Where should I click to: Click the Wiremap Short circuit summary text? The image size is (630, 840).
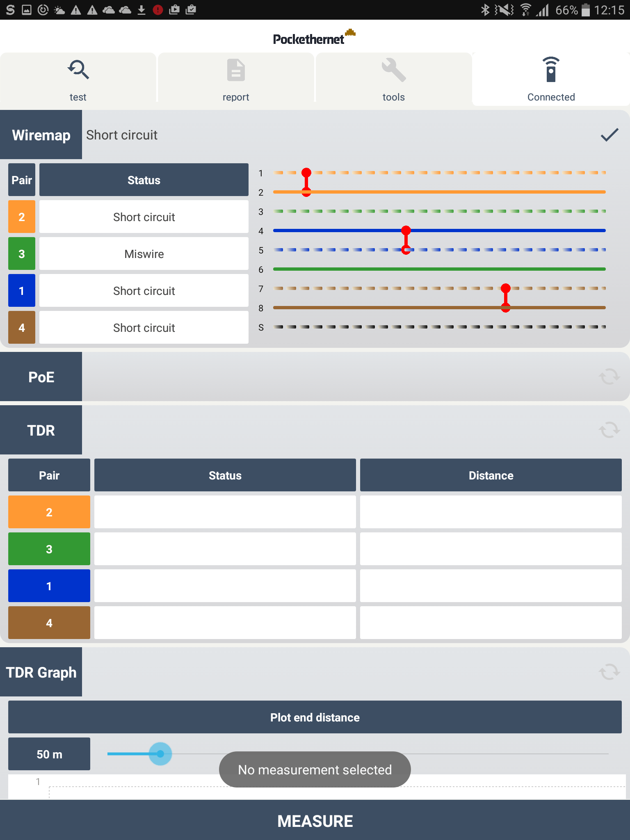tap(122, 135)
